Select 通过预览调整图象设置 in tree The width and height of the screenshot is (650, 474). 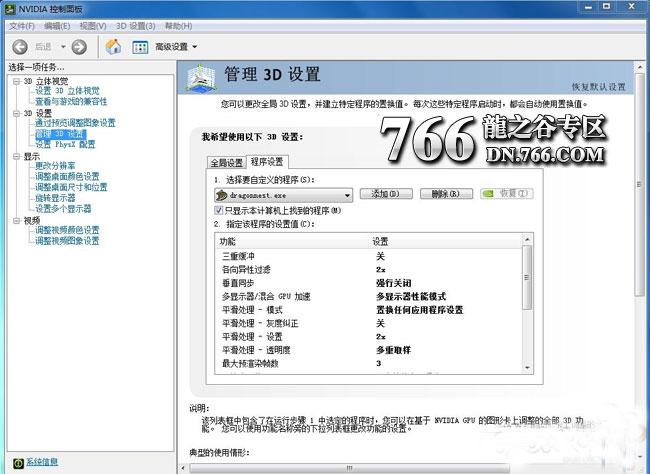[75, 123]
